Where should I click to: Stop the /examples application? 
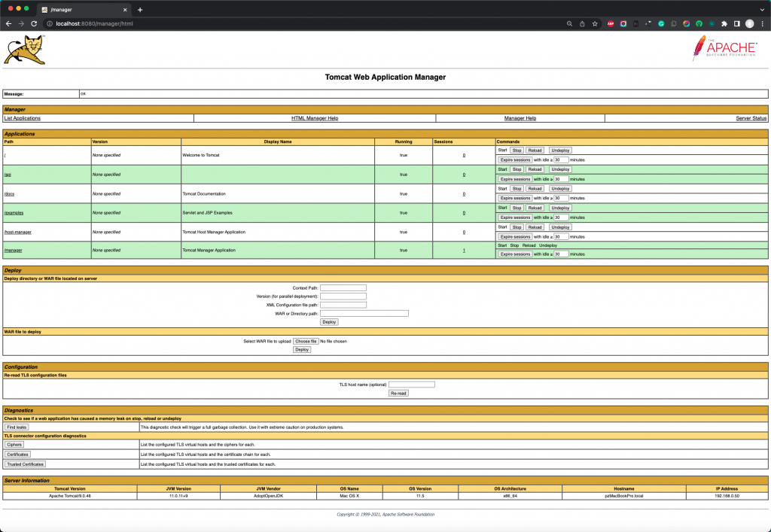tap(517, 208)
